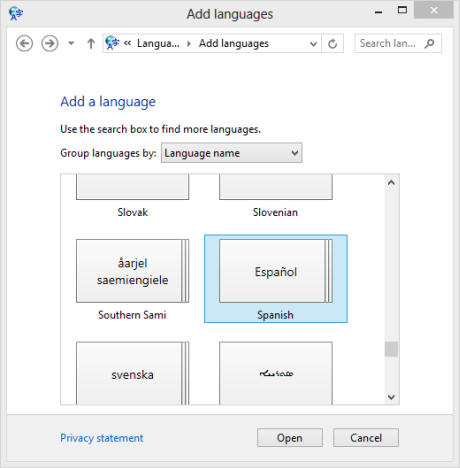Maximize the Add languages window
The width and height of the screenshot is (460, 468).
click(402, 10)
